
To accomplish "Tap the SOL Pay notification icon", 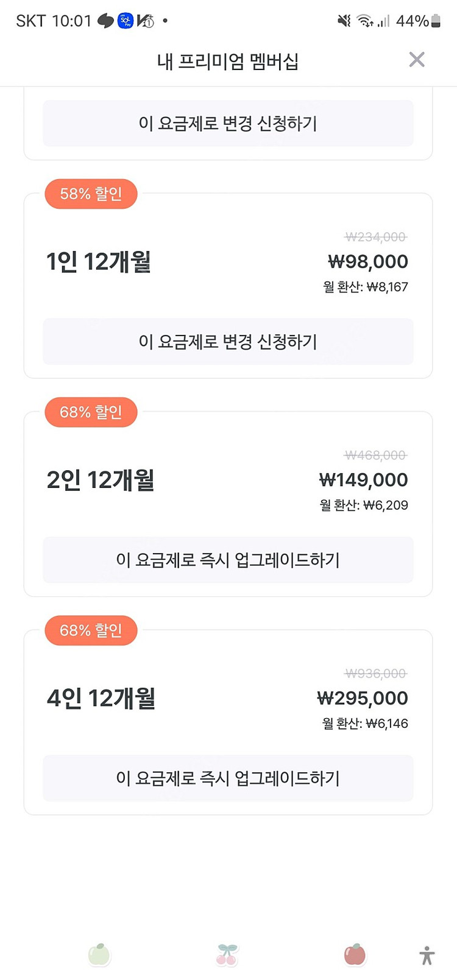I will click(126, 21).
